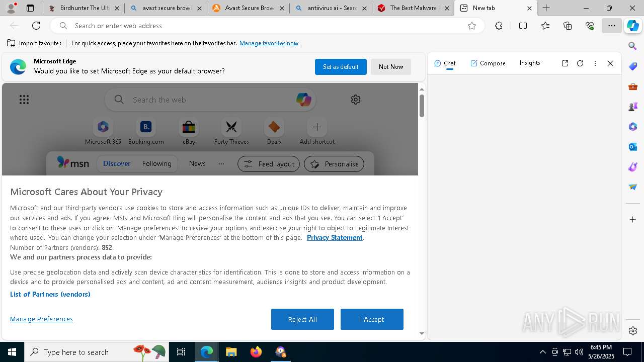Click the page vertical scrollbar thumb
Screen dimensions: 644x362
click(422, 106)
